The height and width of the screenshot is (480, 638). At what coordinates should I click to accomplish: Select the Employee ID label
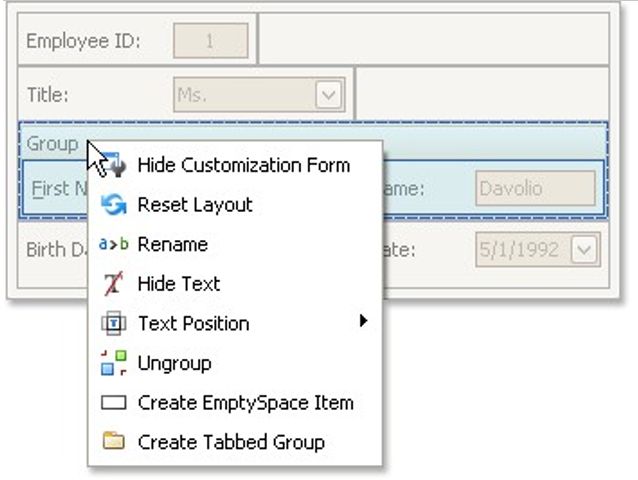pyautogui.click(x=83, y=41)
